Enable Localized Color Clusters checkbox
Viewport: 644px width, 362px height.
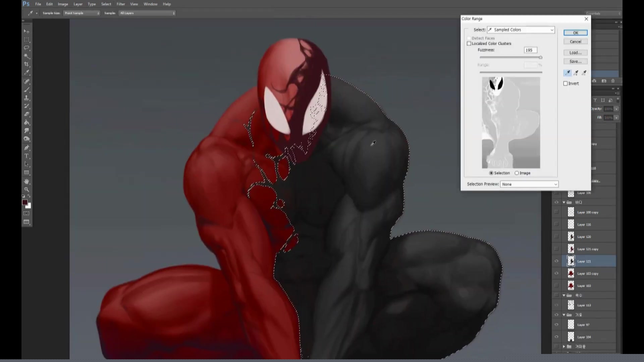point(469,44)
